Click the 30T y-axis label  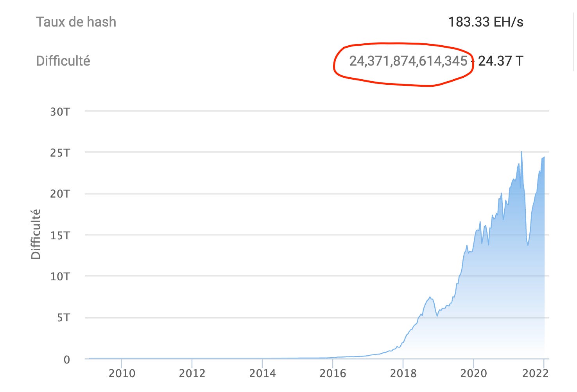tap(60, 112)
